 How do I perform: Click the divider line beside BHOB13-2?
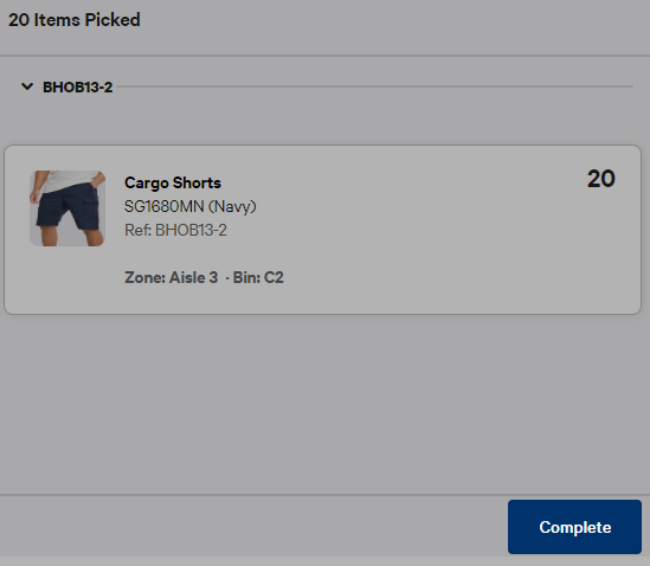[375, 87]
